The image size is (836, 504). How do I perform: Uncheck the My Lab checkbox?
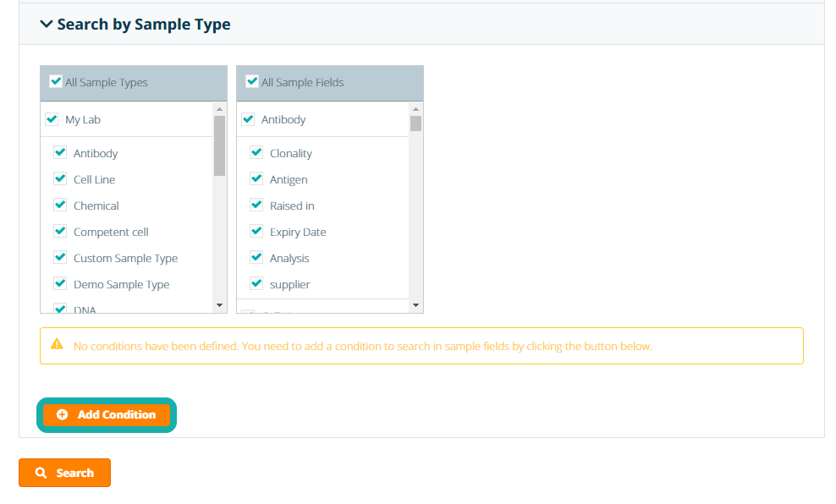click(52, 119)
